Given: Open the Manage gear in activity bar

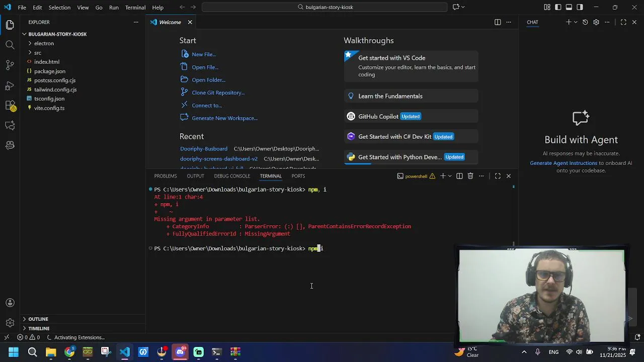Looking at the screenshot, I should tap(10, 323).
